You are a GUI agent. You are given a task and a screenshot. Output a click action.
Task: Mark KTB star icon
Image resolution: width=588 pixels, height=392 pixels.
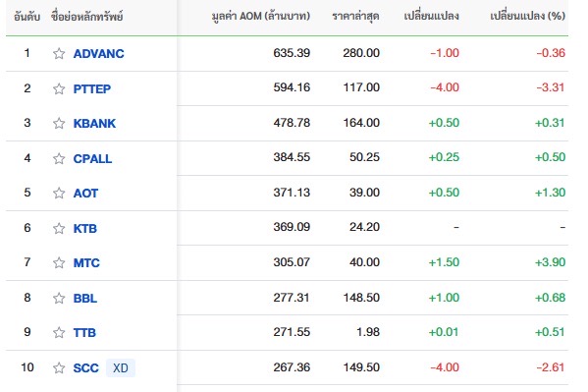(59, 228)
